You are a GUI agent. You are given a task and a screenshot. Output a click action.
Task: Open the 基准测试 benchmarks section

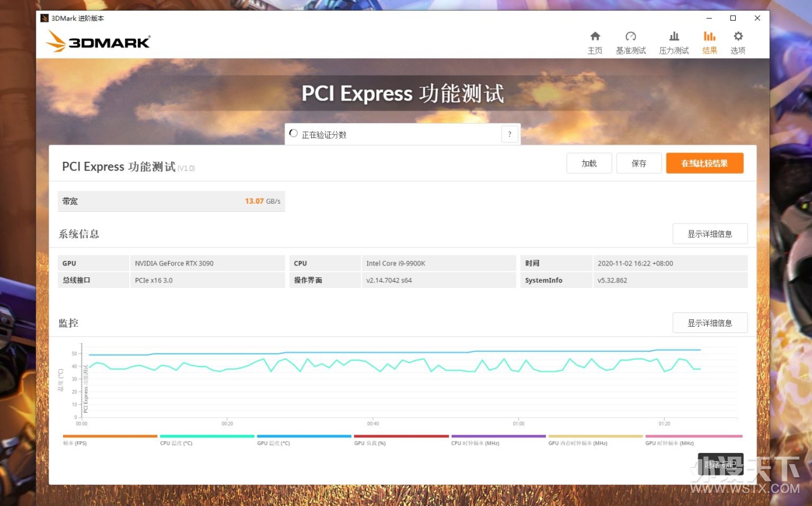[x=631, y=42]
